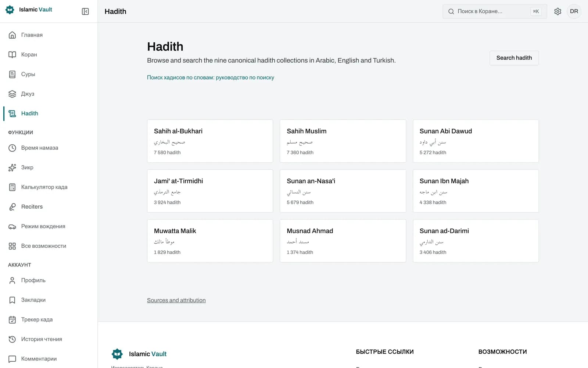The height and width of the screenshot is (368, 588).
Task: Open the Sunan Ibn Majah card
Action: (476, 191)
